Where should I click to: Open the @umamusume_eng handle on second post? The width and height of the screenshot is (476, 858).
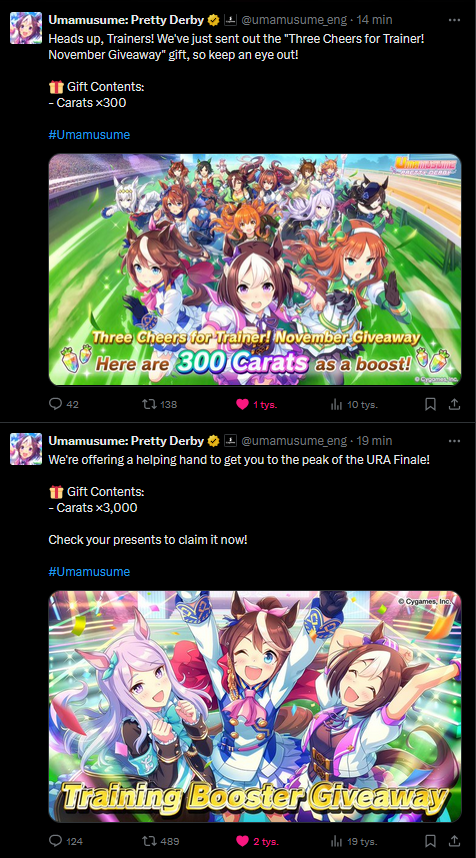point(294,441)
